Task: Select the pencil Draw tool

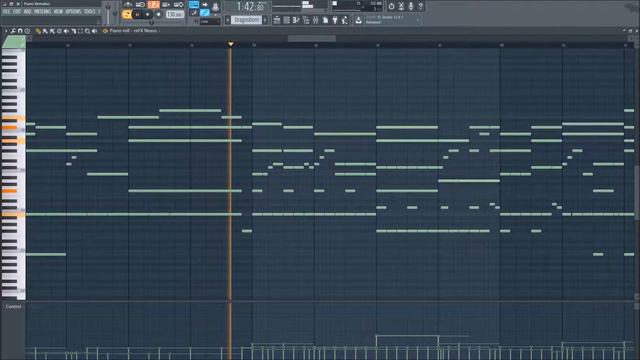Action: click(38, 31)
